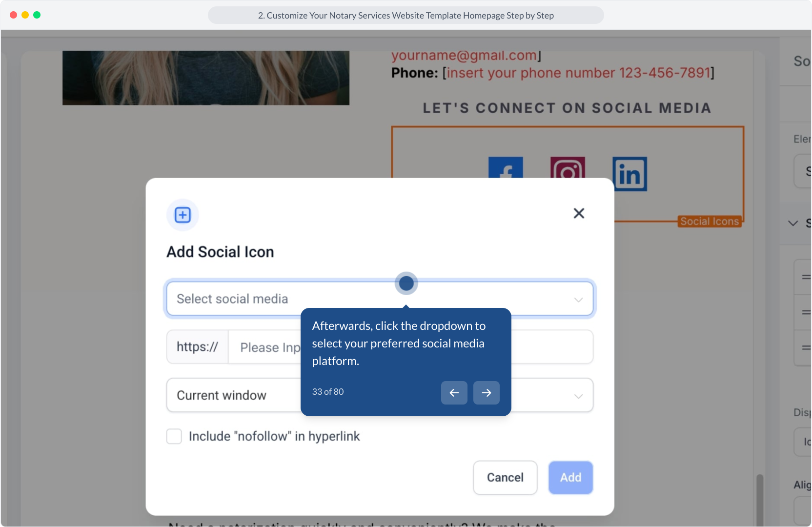Click the pulsing blue hotspot marker
Image resolution: width=812 pixels, height=527 pixels.
click(406, 283)
